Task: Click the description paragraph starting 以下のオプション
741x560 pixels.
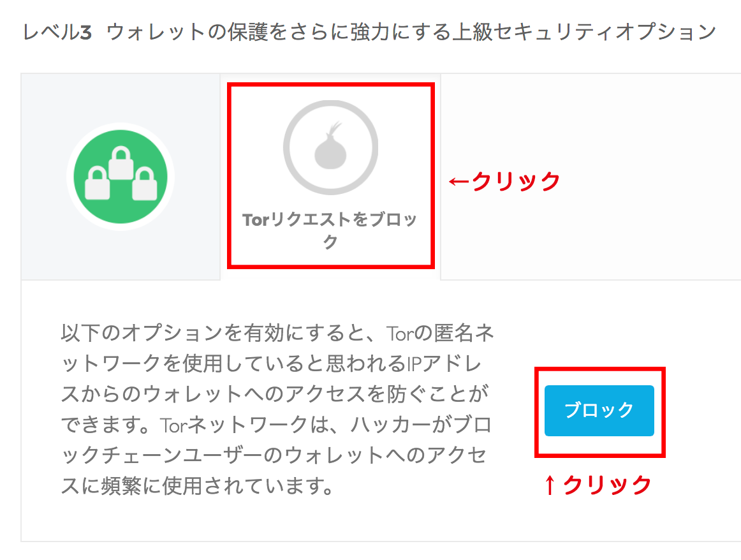Action: click(x=277, y=409)
